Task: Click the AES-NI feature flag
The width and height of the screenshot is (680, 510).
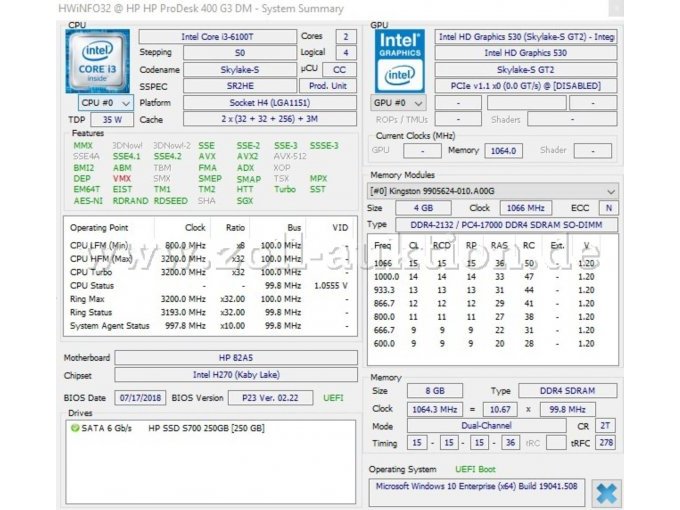Action: tap(88, 201)
